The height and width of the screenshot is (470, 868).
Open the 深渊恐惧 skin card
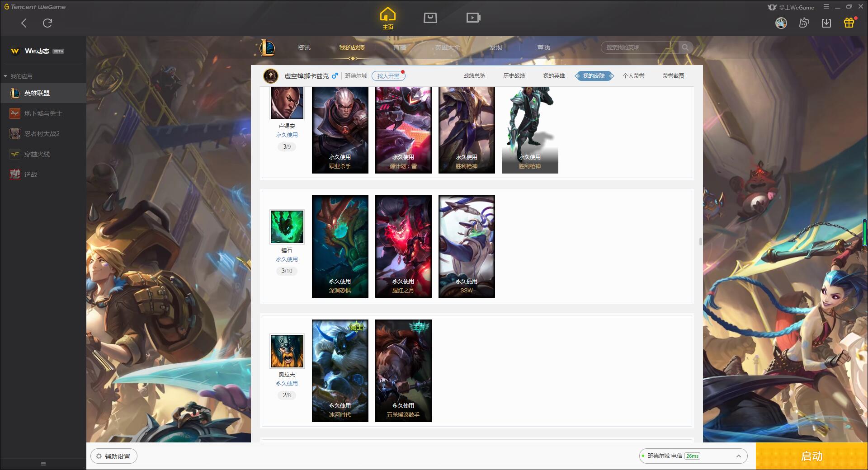click(340, 246)
